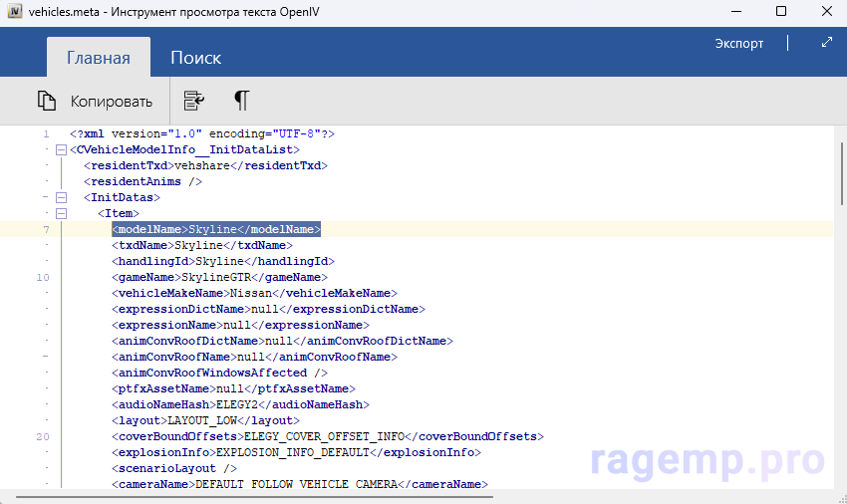Click the fullscreen arrows icon beside Экспорт
The image size is (847, 504).
pyautogui.click(x=826, y=43)
